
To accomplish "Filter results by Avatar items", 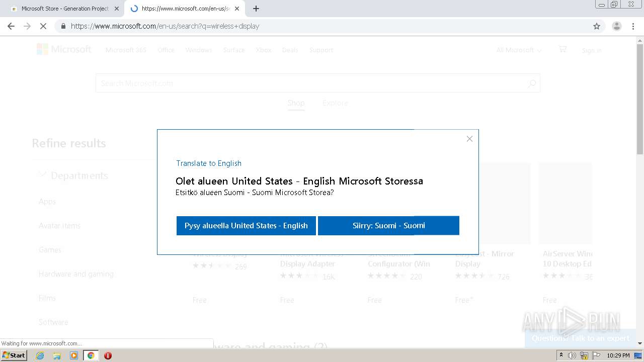I will (x=59, y=226).
